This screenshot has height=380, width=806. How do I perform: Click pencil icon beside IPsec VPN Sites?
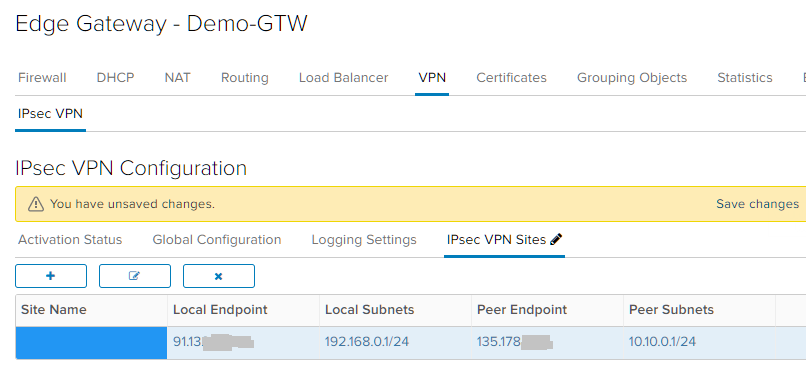556,239
